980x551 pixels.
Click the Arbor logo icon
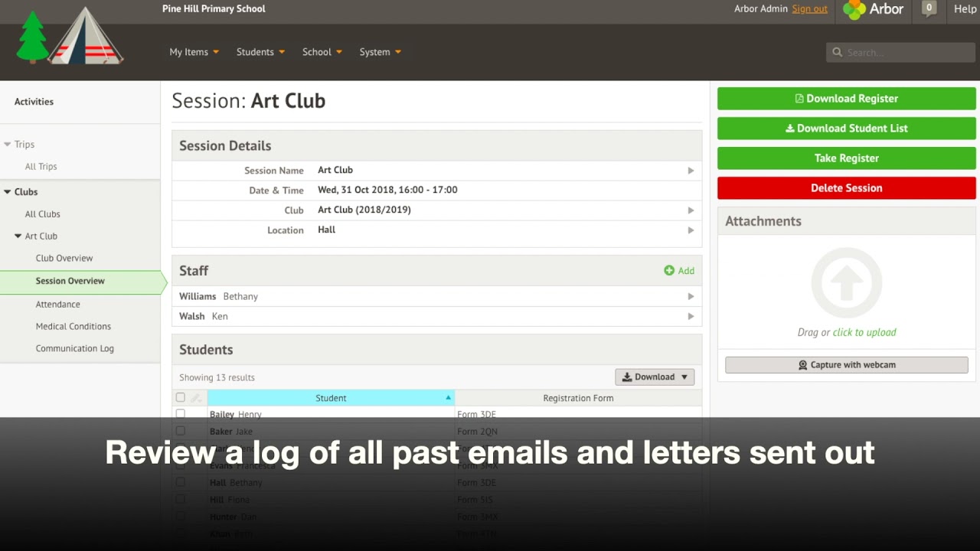point(854,9)
